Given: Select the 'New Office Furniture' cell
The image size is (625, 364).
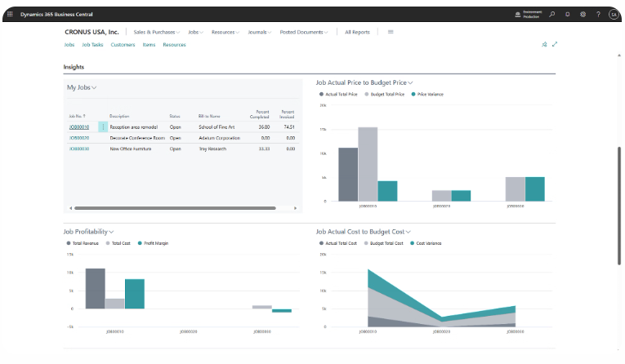Looking at the screenshot, I should point(131,149).
